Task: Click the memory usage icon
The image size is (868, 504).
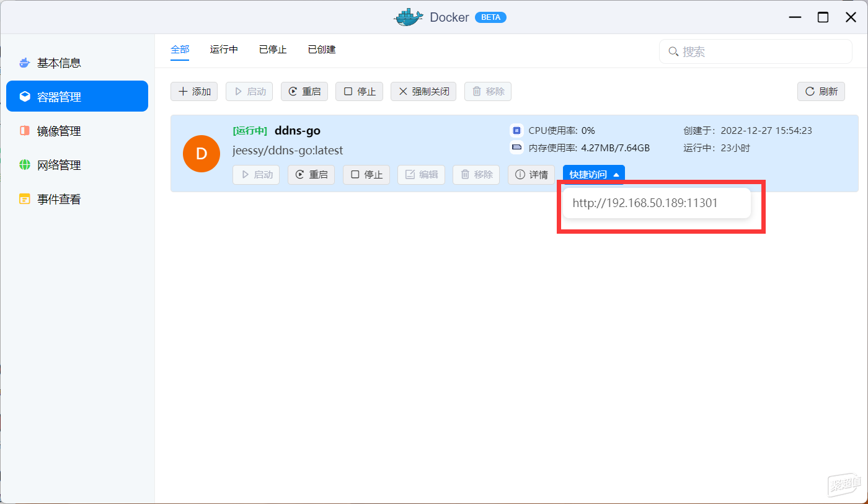Action: (516, 148)
